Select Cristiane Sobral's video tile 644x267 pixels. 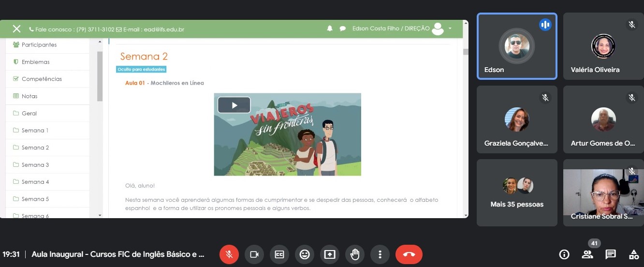(603, 193)
